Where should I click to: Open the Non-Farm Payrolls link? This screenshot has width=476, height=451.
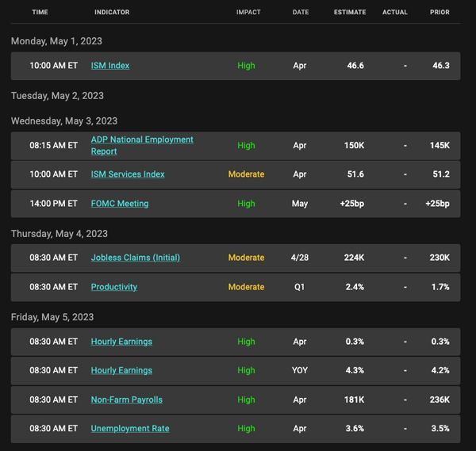(127, 399)
